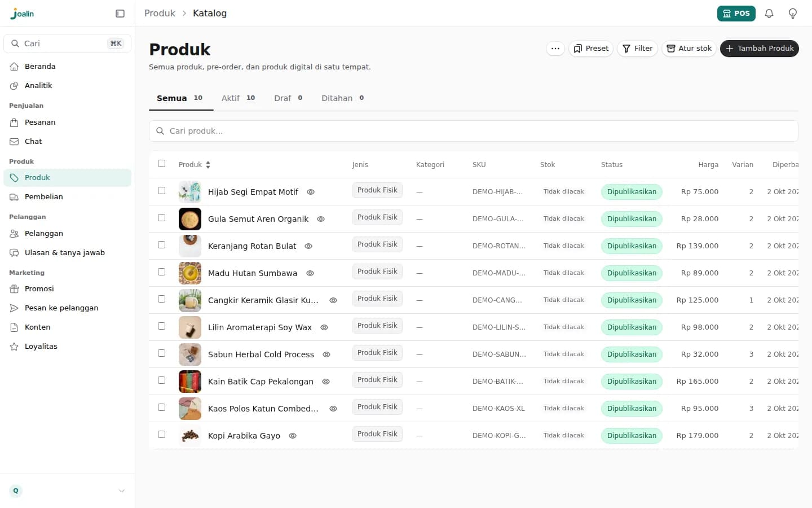Click the Rp 125.000 price cell
The image size is (812, 508).
[698, 300]
